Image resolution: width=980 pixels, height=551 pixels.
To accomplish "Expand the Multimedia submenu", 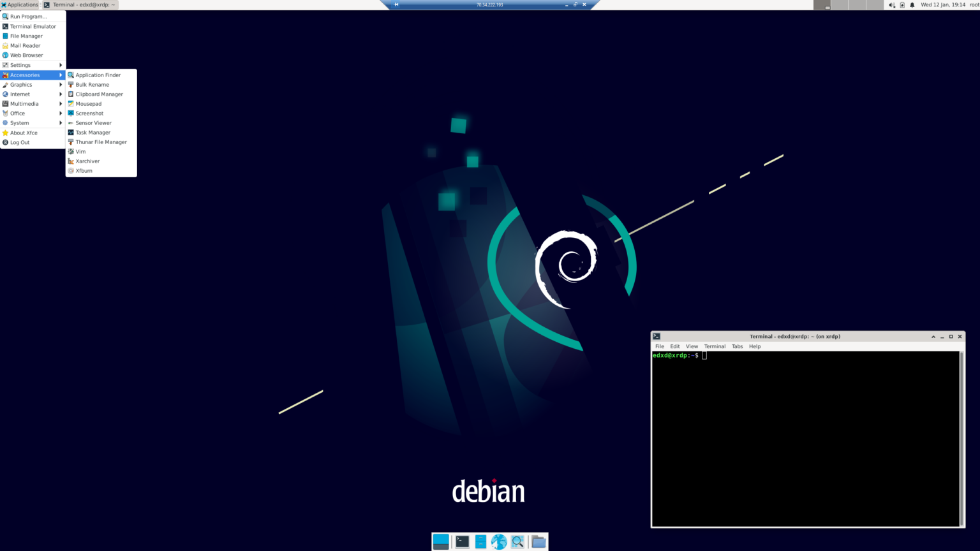I will click(24, 103).
